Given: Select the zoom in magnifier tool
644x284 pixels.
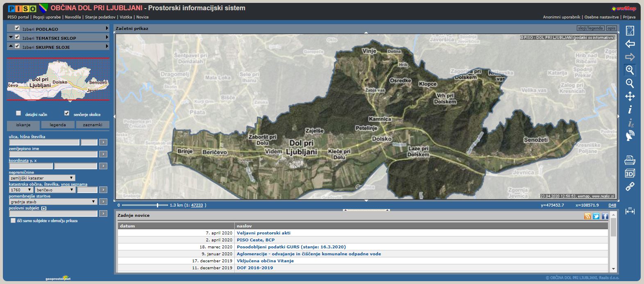Looking at the screenshot, I should point(630,70).
